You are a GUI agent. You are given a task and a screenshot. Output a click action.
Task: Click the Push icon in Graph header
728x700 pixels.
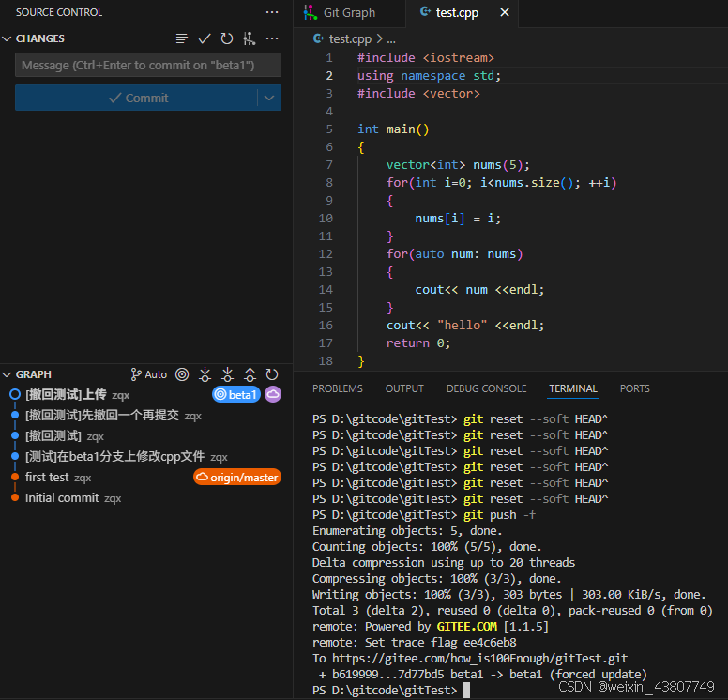pos(250,374)
